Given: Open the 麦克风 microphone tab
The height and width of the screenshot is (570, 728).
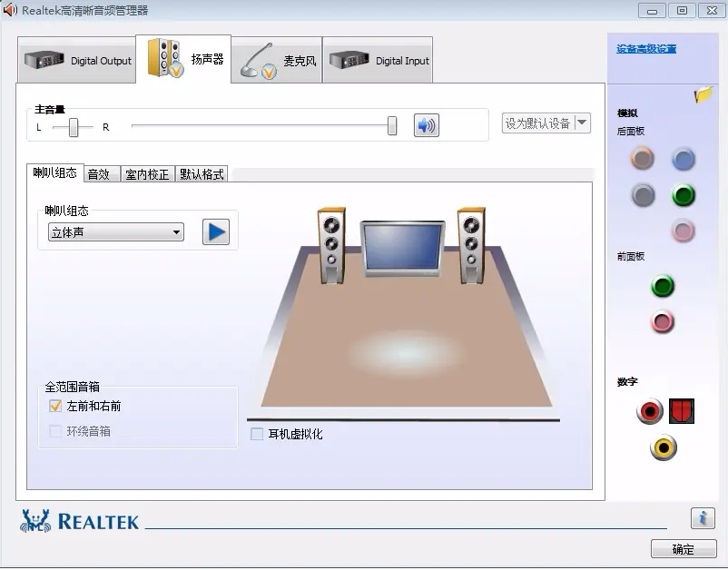Looking at the screenshot, I should click(277, 60).
